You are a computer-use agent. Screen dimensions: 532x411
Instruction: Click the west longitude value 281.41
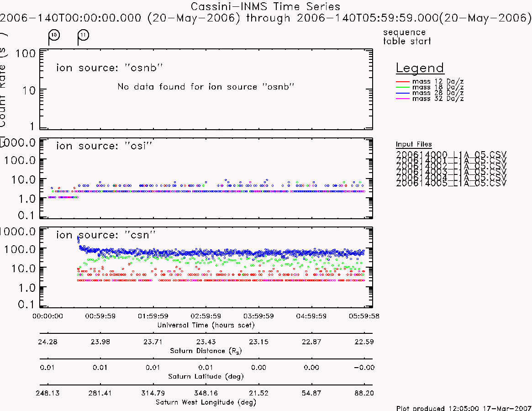click(x=100, y=393)
